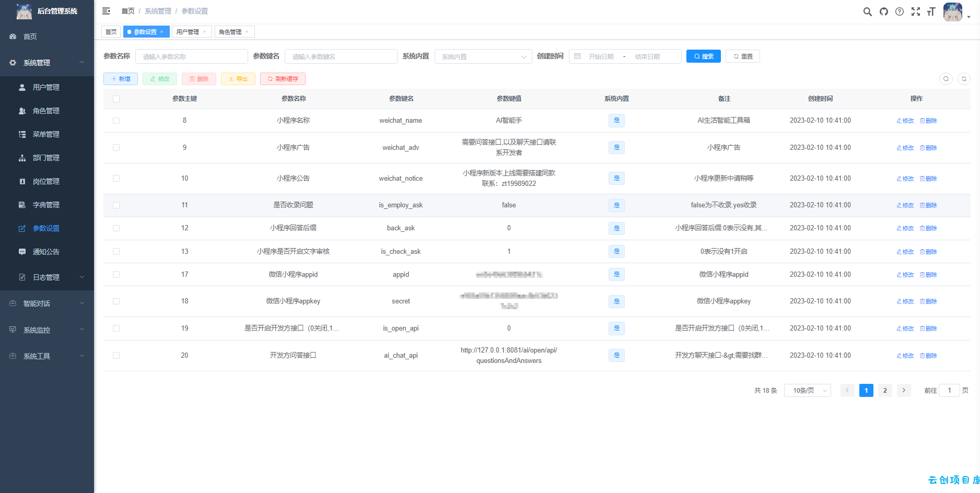Open the help documentation question icon
980x493 pixels.
pyautogui.click(x=900, y=11)
